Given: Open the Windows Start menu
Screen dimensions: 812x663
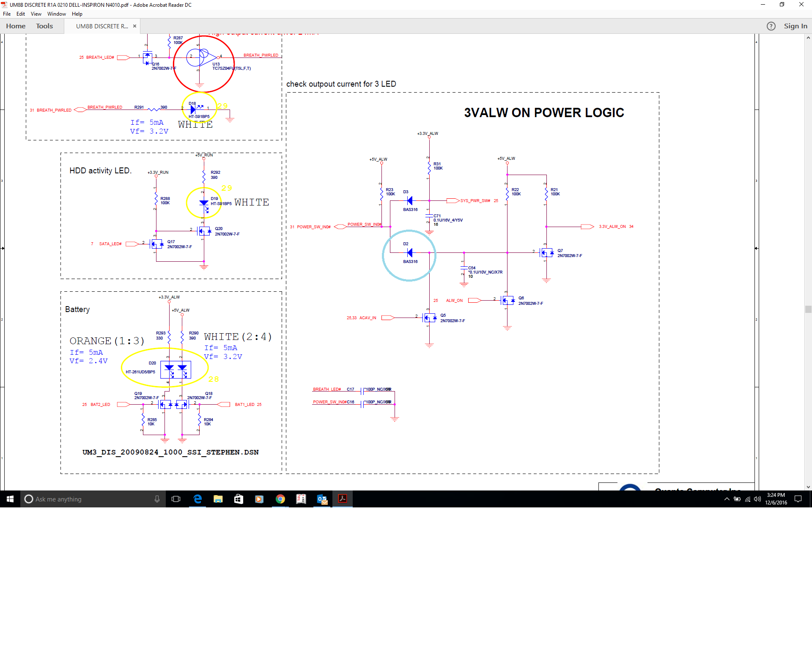Looking at the screenshot, I should 10,499.
